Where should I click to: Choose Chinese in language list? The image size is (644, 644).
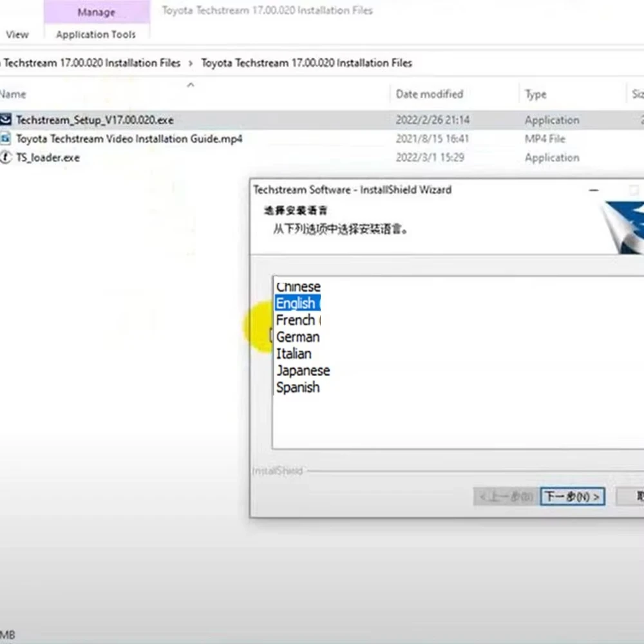coord(298,287)
